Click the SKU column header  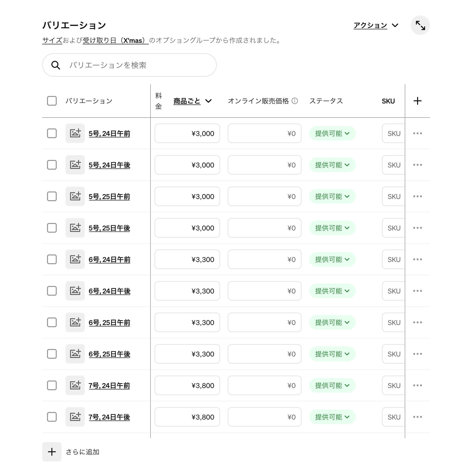[388, 101]
